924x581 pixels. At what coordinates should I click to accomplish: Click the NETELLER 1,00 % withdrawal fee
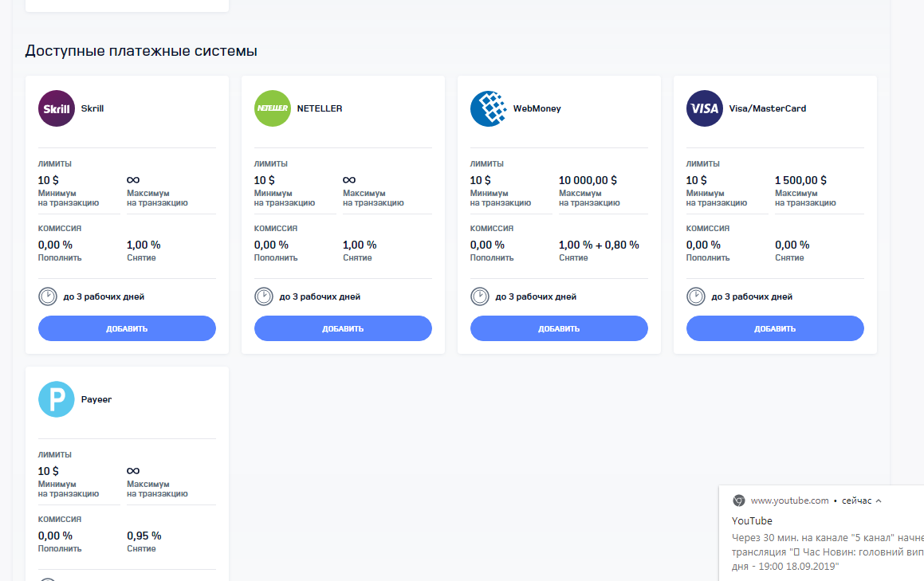click(360, 245)
